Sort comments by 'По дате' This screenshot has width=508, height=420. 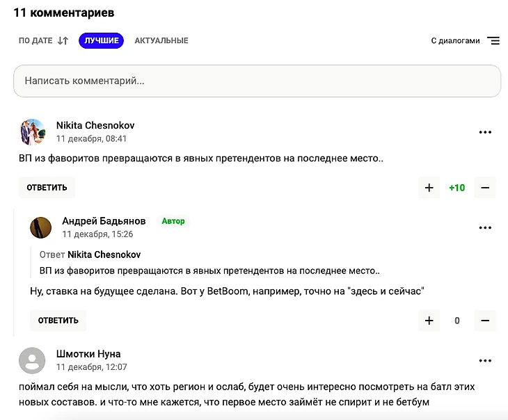coord(43,41)
